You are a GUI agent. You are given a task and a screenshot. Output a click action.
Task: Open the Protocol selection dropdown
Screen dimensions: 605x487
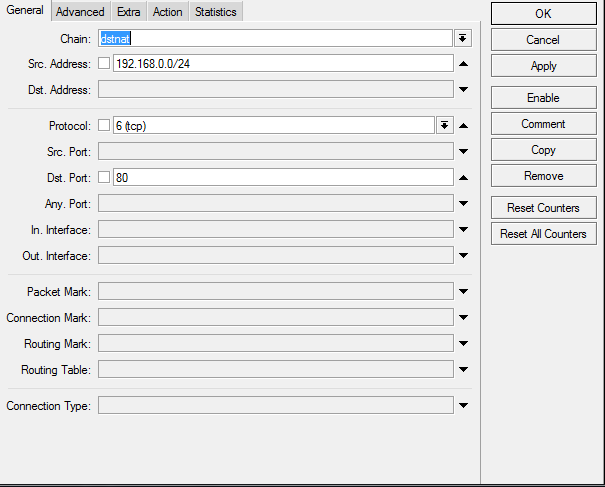pos(444,126)
